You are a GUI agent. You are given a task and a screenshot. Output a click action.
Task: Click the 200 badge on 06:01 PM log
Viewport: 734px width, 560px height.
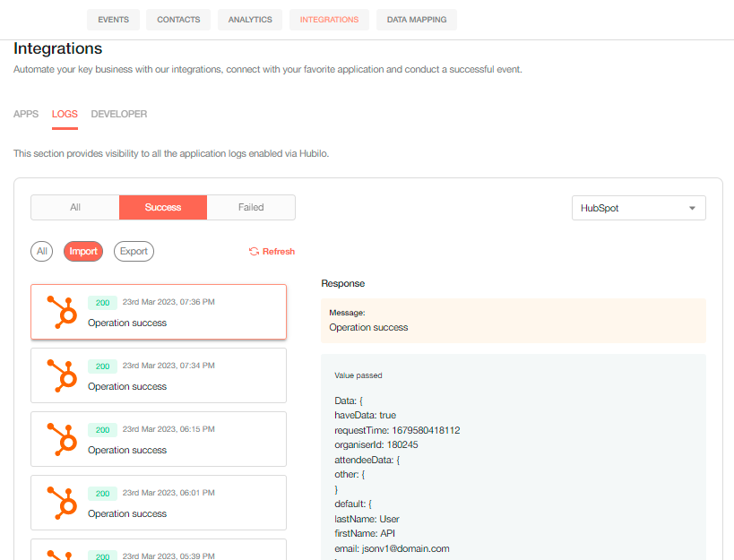point(102,494)
